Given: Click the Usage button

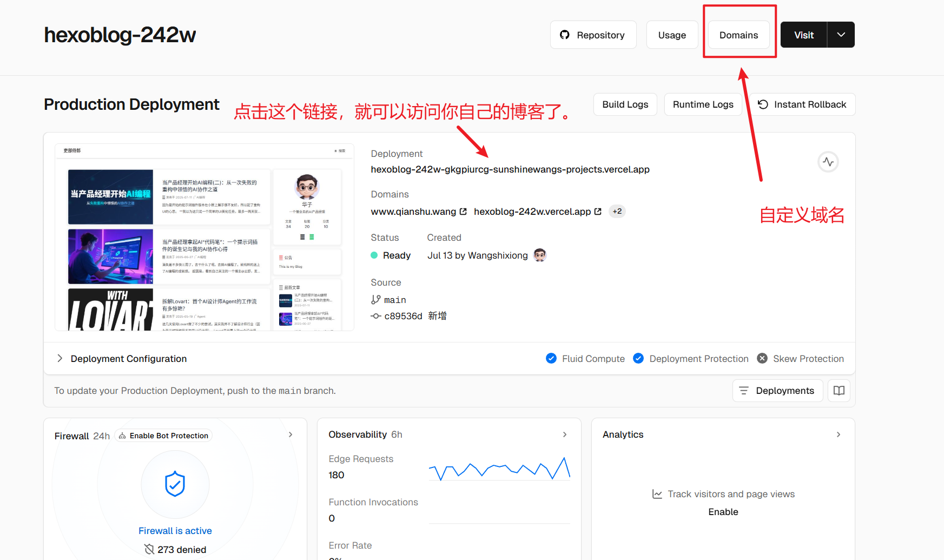Looking at the screenshot, I should pyautogui.click(x=672, y=35).
